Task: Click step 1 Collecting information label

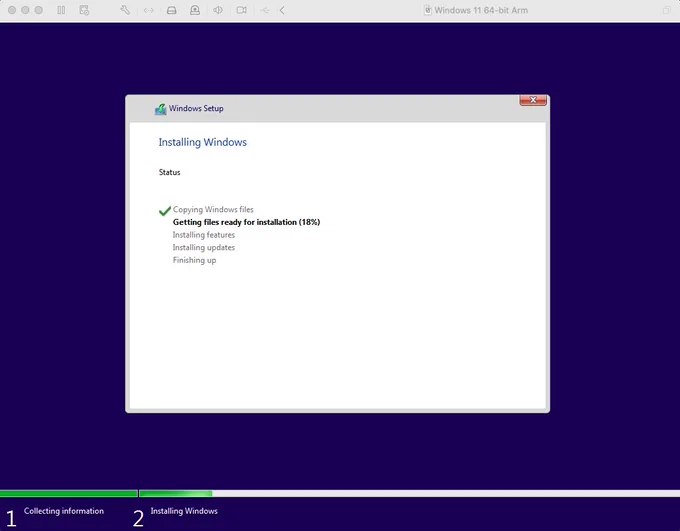Action: coord(64,511)
